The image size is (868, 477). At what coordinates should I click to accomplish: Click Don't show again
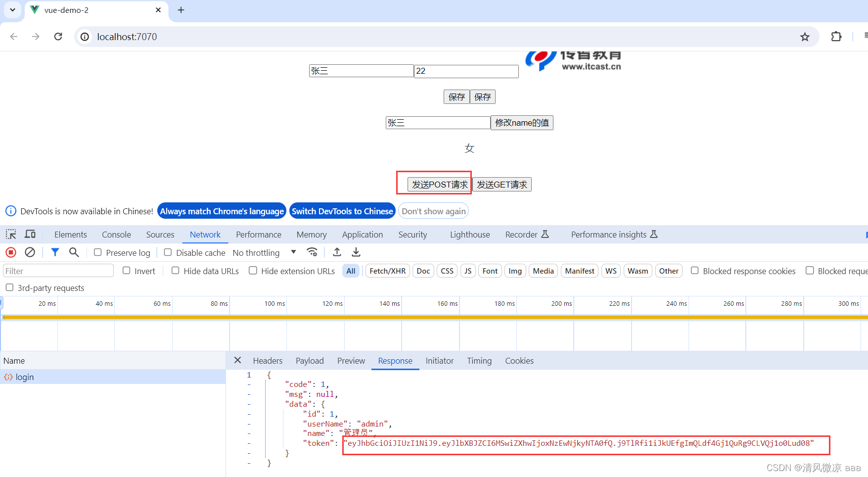[x=434, y=211]
